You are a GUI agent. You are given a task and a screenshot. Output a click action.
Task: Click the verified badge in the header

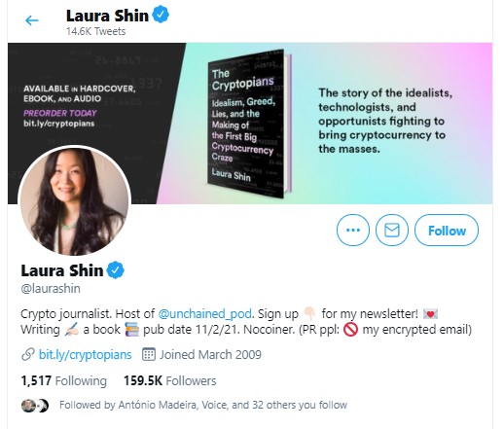coord(161,15)
